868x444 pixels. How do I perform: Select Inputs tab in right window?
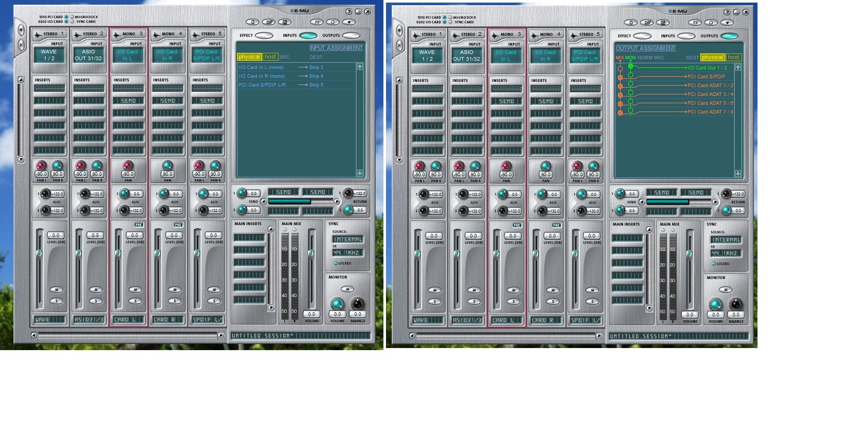pos(686,36)
